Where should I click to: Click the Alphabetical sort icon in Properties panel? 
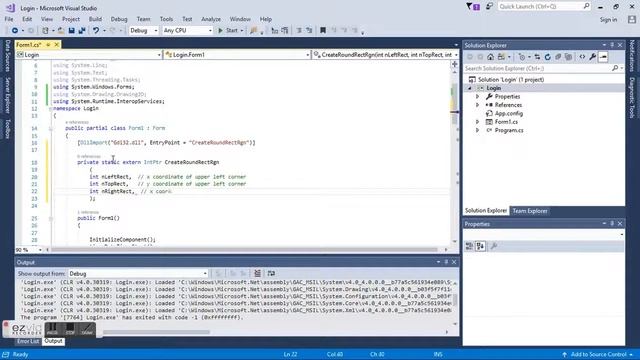480,246
